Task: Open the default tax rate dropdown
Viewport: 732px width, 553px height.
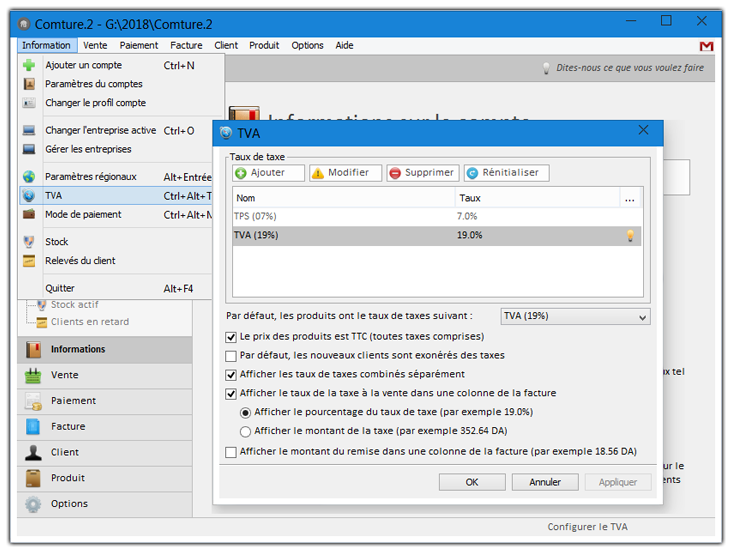Action: pyautogui.click(x=575, y=316)
